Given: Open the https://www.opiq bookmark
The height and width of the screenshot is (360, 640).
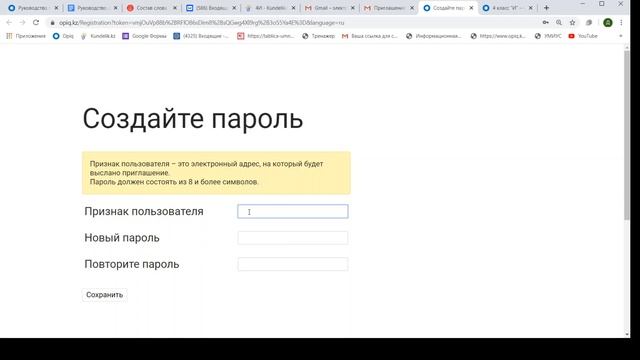Looking at the screenshot, I should click(x=498, y=36).
